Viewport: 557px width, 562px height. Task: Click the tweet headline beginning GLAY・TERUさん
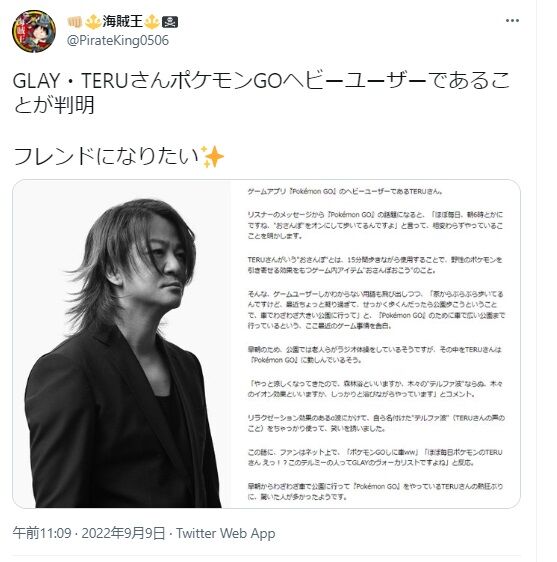click(261, 92)
